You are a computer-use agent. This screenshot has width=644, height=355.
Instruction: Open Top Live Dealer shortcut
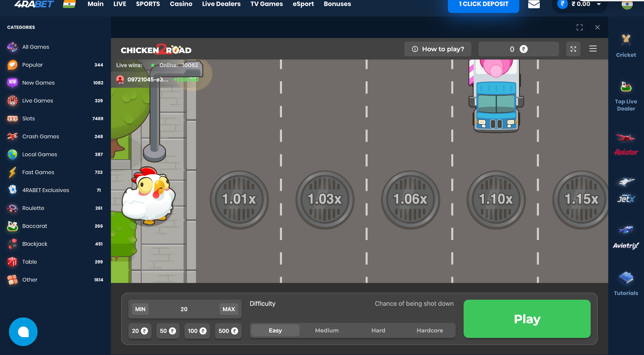[626, 96]
